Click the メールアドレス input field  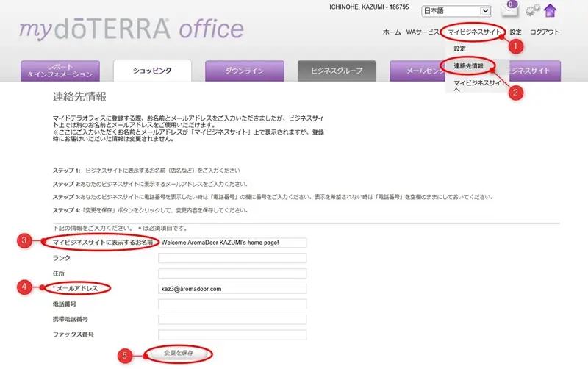click(x=232, y=289)
